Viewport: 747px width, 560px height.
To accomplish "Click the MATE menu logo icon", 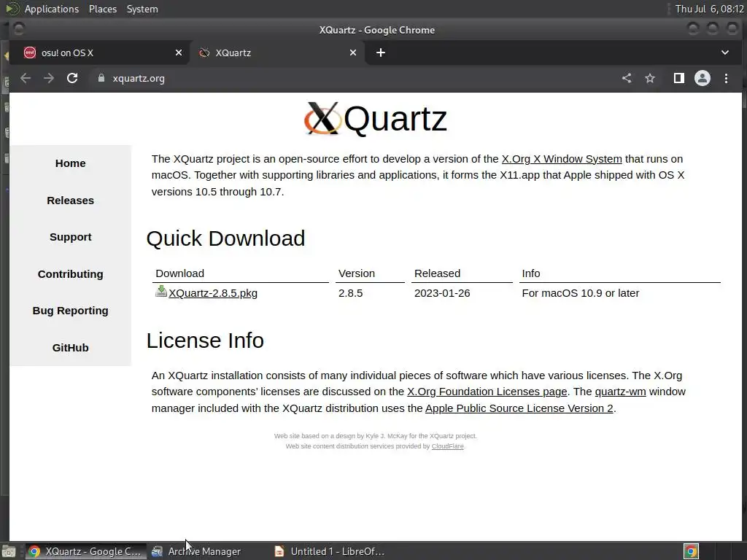I will point(12,9).
